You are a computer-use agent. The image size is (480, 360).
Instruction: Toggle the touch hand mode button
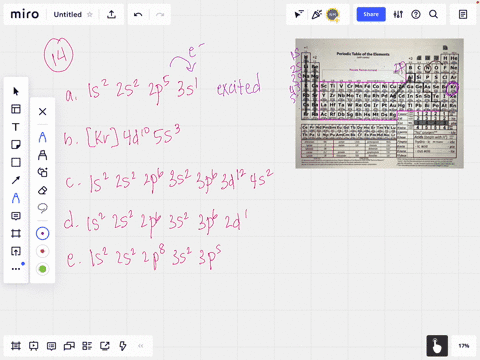click(x=437, y=346)
